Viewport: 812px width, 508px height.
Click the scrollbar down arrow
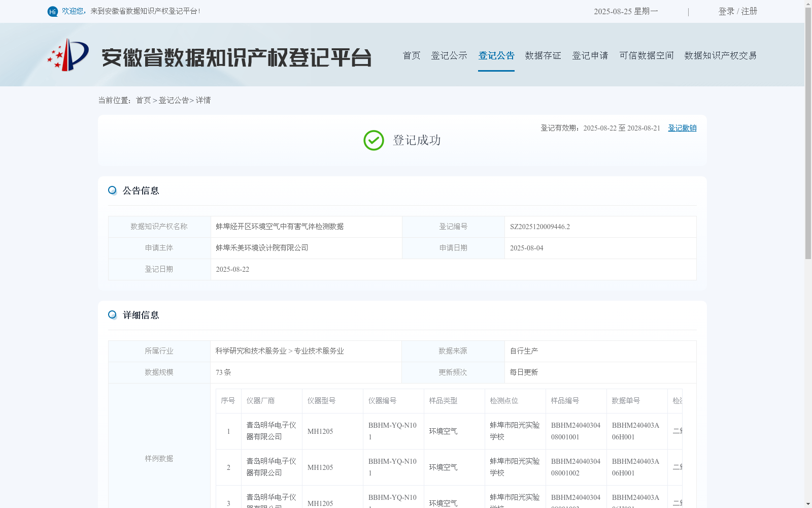808,504
